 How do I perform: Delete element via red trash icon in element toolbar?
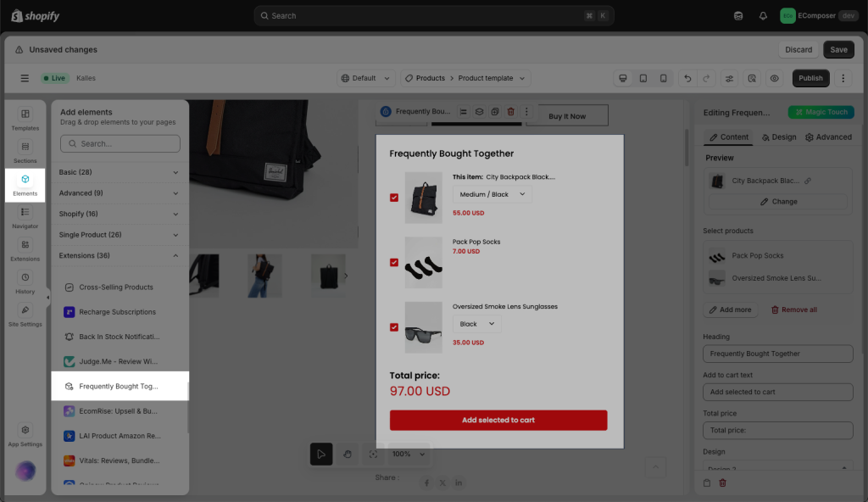point(510,112)
